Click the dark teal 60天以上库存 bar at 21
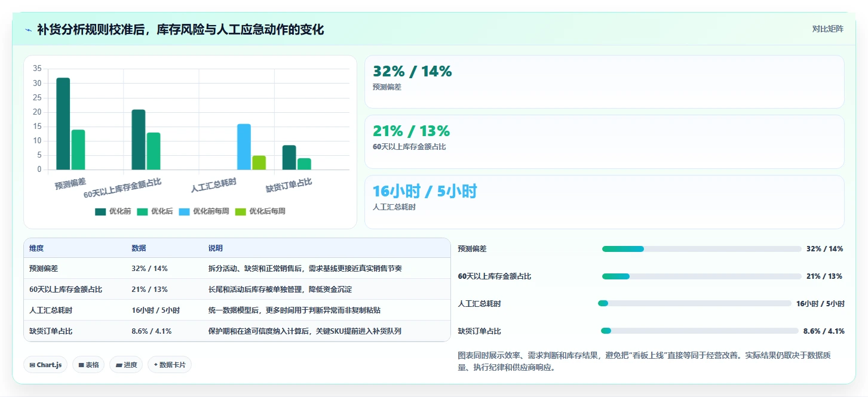868x397 pixels. 139,140
